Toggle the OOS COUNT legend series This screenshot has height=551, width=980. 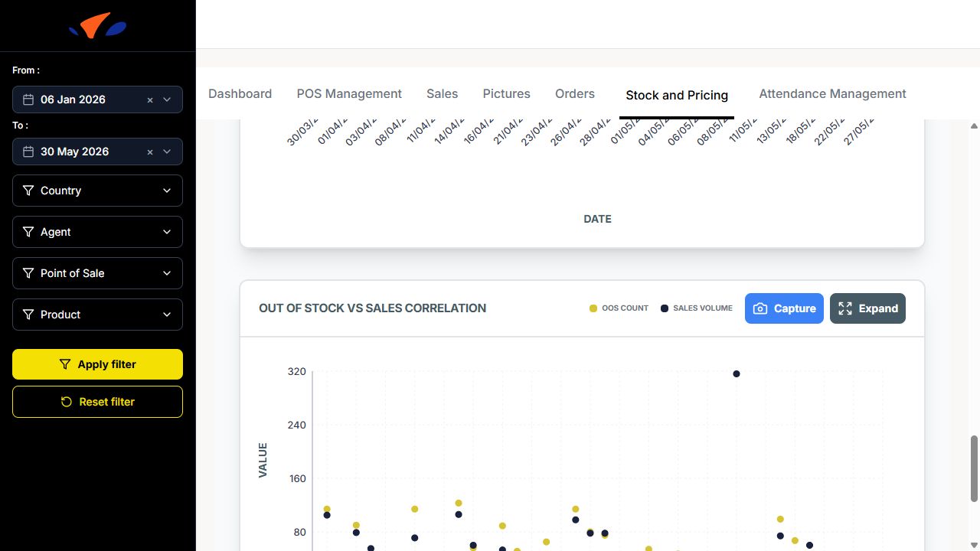pos(619,308)
